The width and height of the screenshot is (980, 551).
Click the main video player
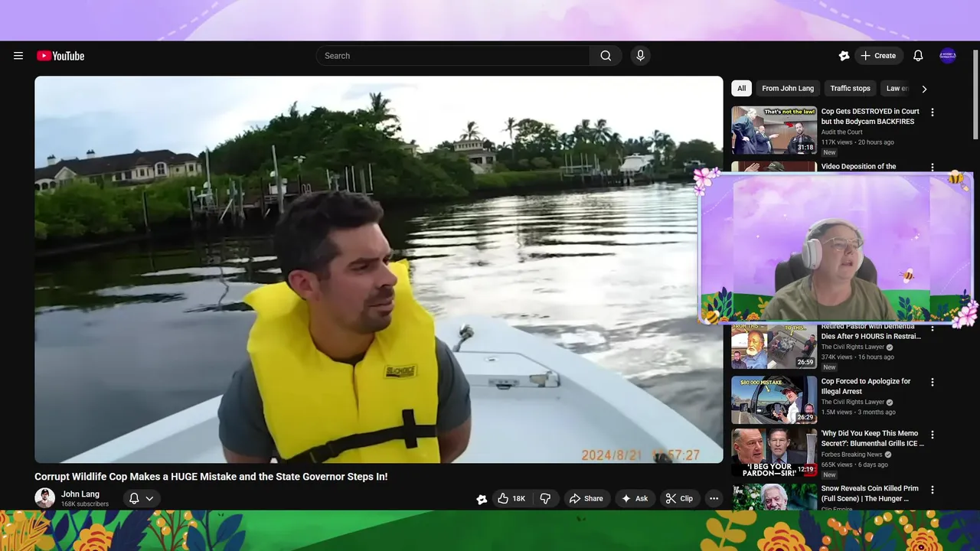tap(378, 269)
